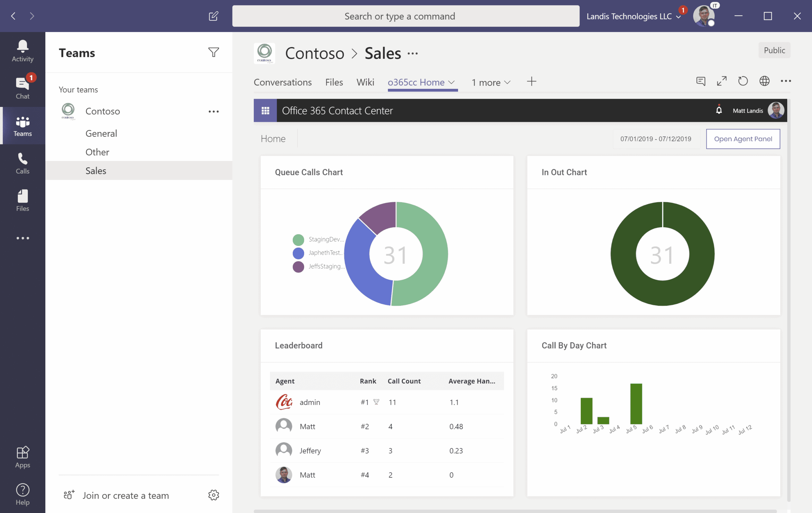812x513 pixels.
Task: Open the app launcher grid icon
Action: [265, 110]
